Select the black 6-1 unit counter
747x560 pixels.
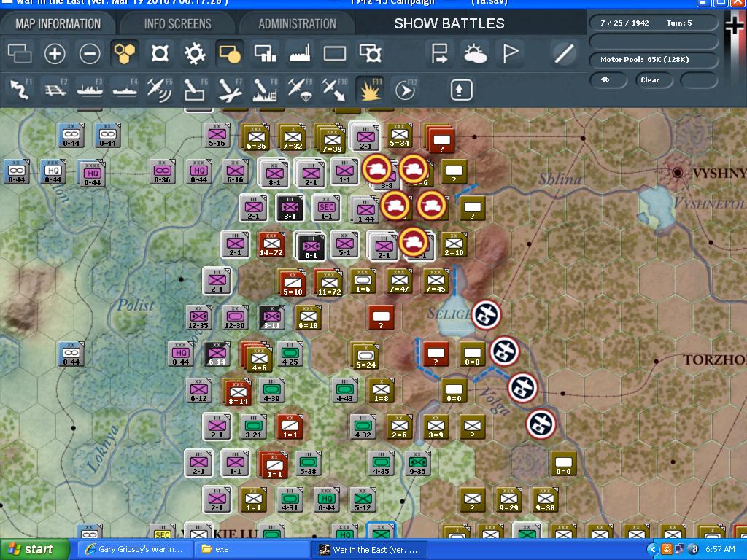(x=311, y=246)
